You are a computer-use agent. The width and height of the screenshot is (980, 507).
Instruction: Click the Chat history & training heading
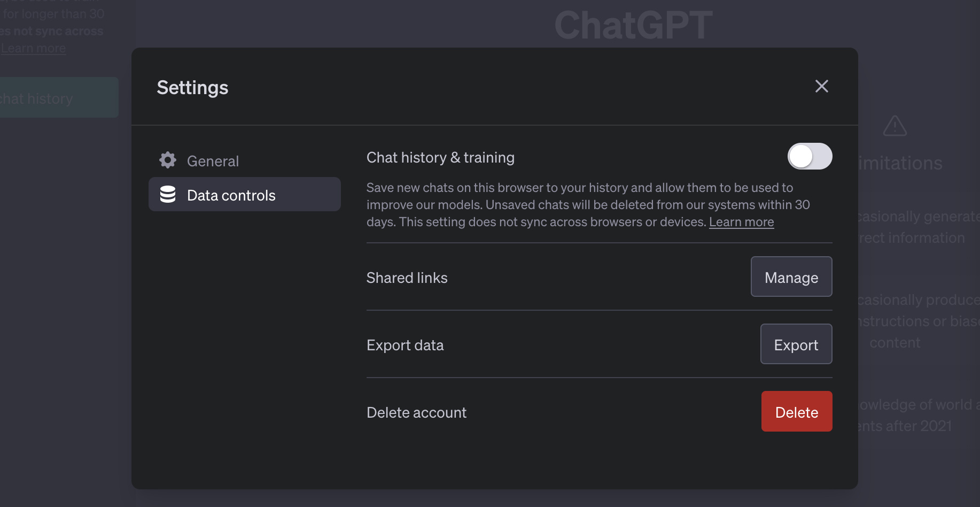[440, 157]
